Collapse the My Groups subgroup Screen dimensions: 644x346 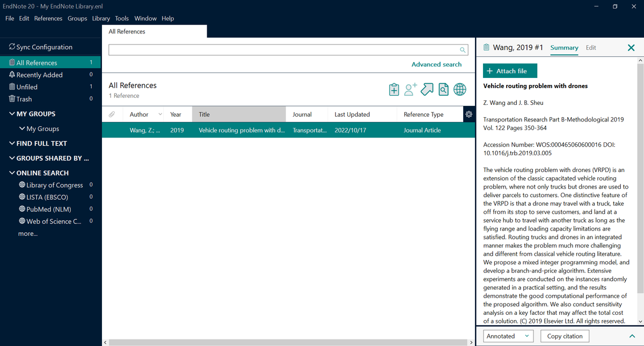pos(22,128)
